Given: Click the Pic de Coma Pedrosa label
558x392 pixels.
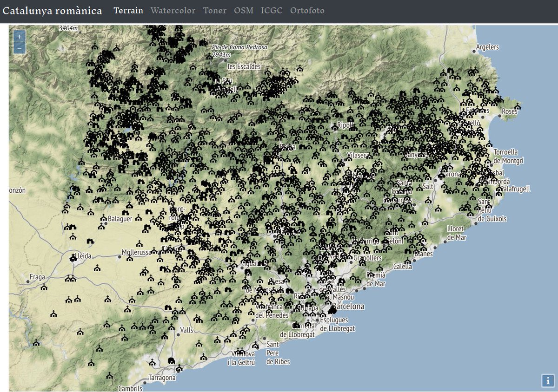Looking at the screenshot, I should 239,47.
